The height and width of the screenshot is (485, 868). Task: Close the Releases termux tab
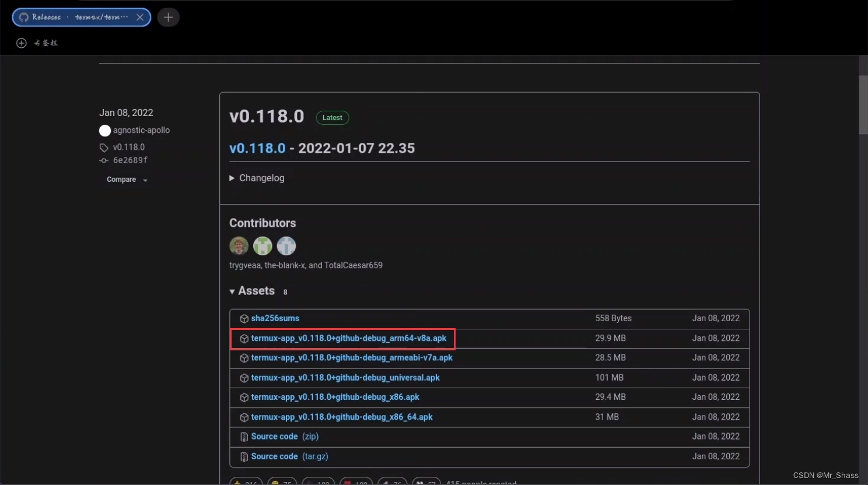(140, 17)
